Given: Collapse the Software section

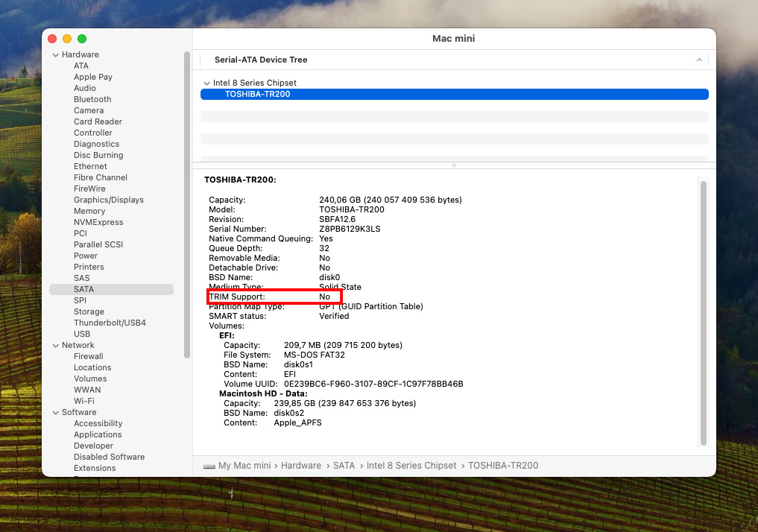Looking at the screenshot, I should [55, 412].
